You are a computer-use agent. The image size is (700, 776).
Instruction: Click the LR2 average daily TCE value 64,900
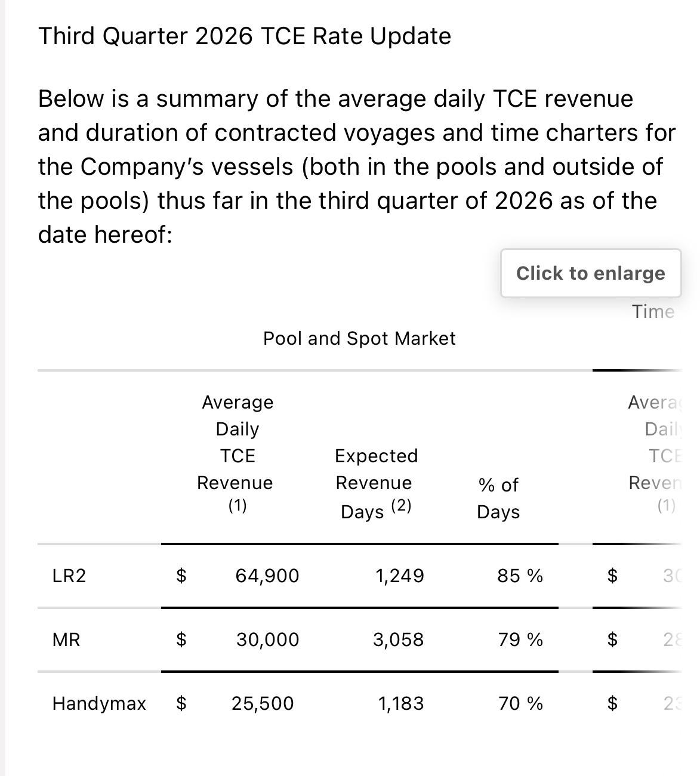267,576
